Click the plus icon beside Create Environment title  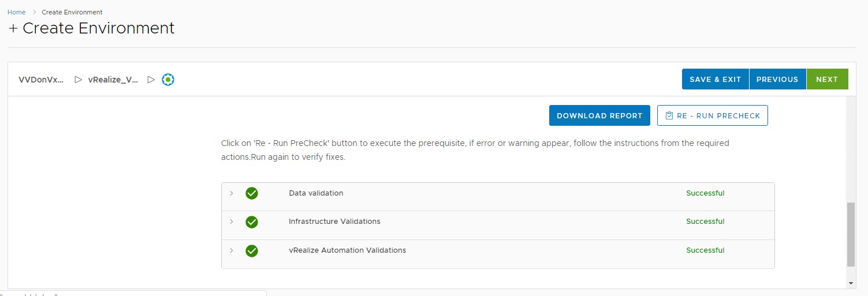click(x=13, y=29)
